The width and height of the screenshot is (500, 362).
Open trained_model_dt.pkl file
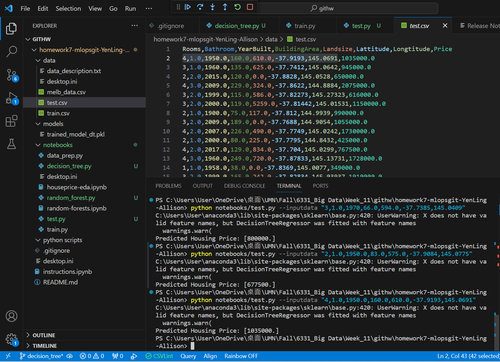pyautogui.click(x=85, y=134)
